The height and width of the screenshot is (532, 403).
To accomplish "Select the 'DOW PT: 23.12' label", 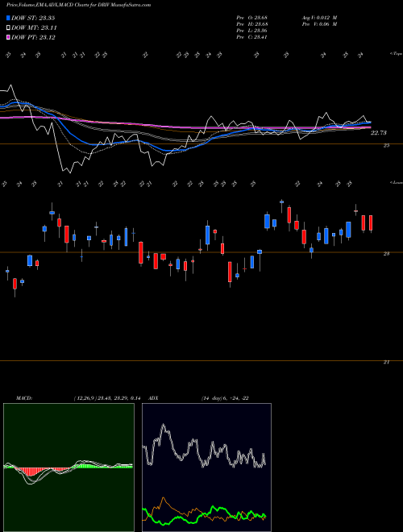I will tap(33, 37).
